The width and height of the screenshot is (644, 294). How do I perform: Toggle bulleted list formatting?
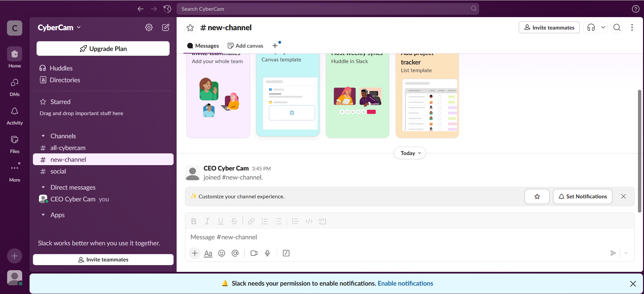coord(278,221)
